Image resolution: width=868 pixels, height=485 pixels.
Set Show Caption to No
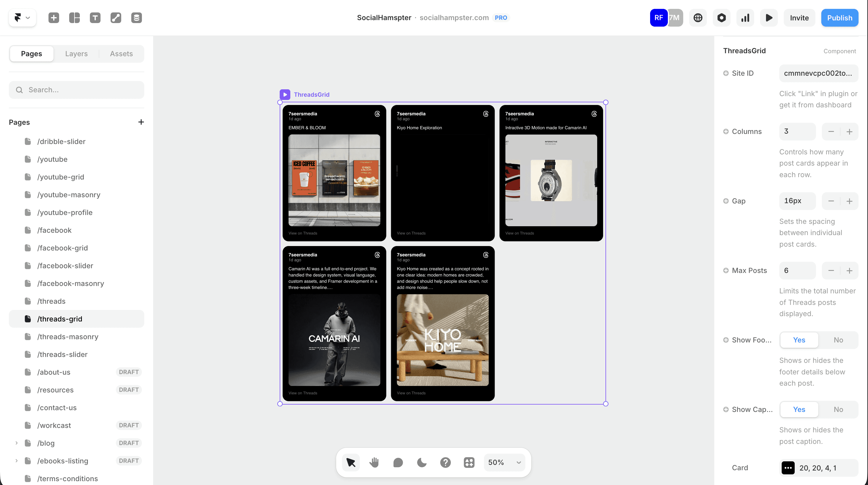coord(838,410)
